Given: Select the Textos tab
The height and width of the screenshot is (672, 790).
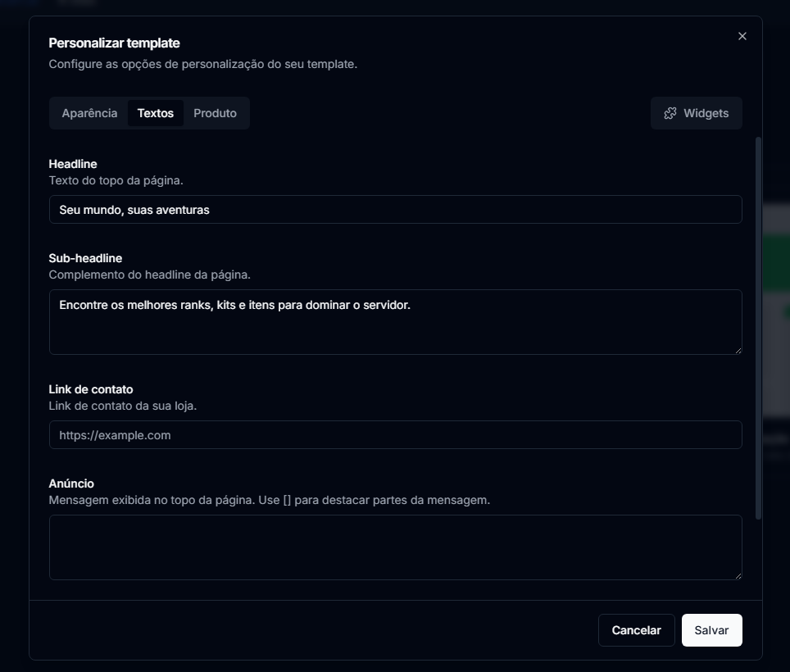Looking at the screenshot, I should click(x=155, y=113).
